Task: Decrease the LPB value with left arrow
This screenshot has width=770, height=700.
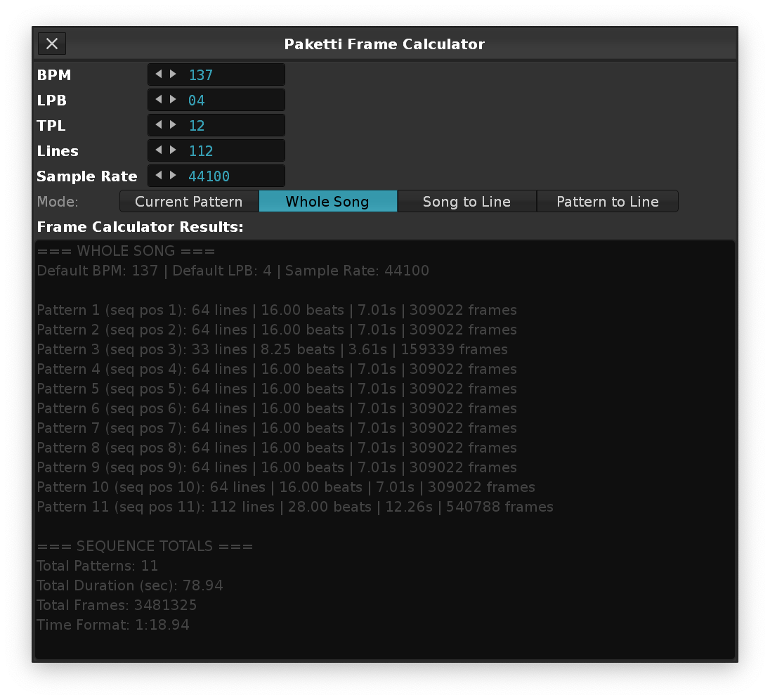Action: (x=158, y=100)
